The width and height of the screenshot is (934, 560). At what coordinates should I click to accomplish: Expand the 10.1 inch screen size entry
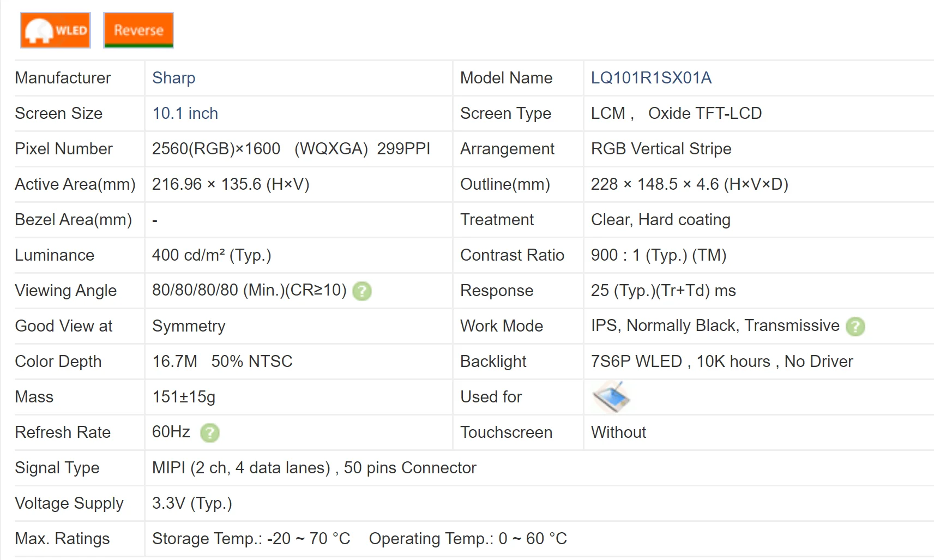click(185, 113)
